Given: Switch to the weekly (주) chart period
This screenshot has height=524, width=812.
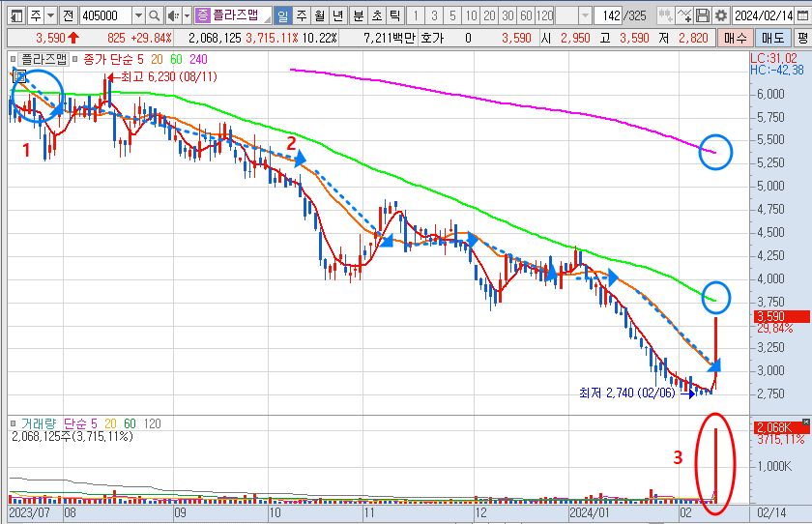Looking at the screenshot, I should 302,16.
